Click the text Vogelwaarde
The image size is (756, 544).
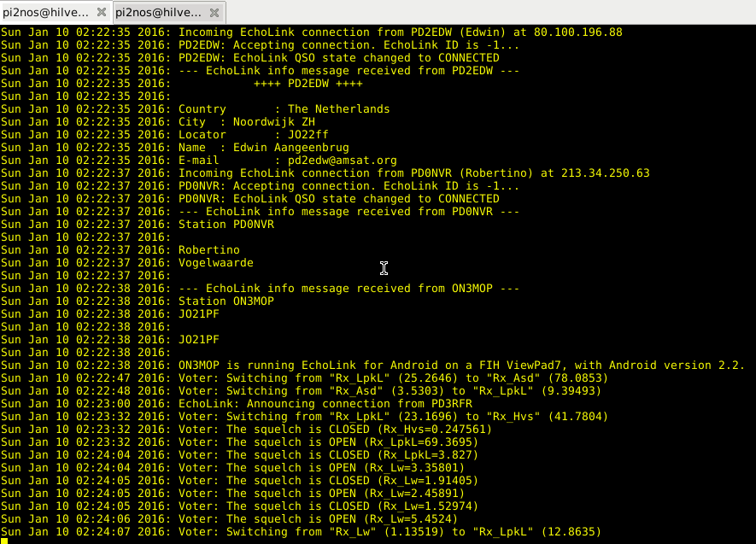pyautogui.click(x=216, y=263)
